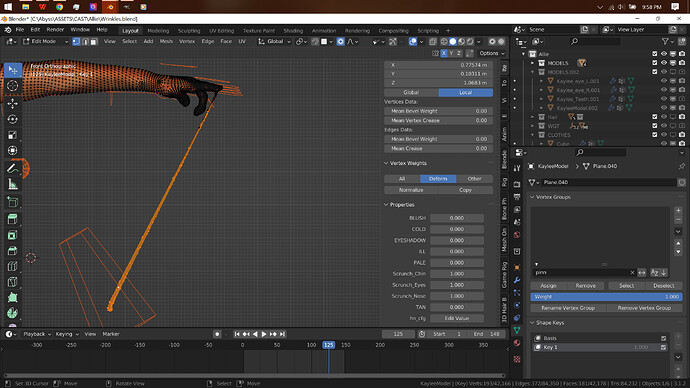Switch to the Shading workspace tab

(x=293, y=31)
